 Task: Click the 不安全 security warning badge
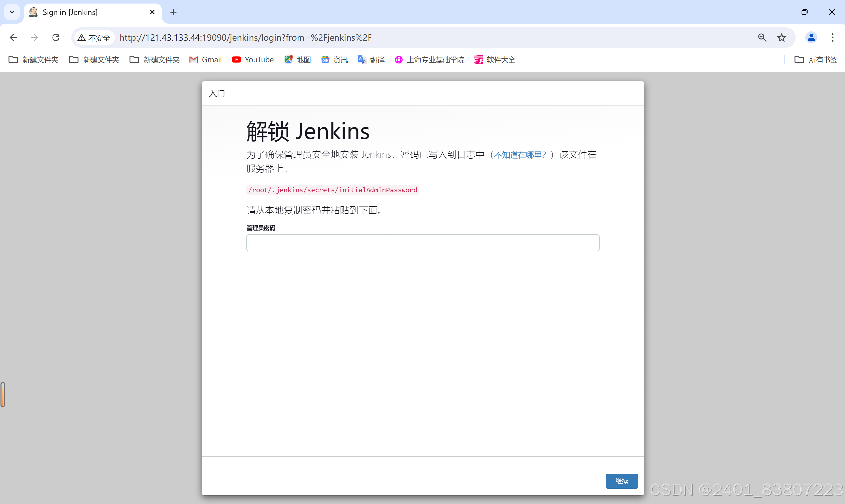(94, 37)
